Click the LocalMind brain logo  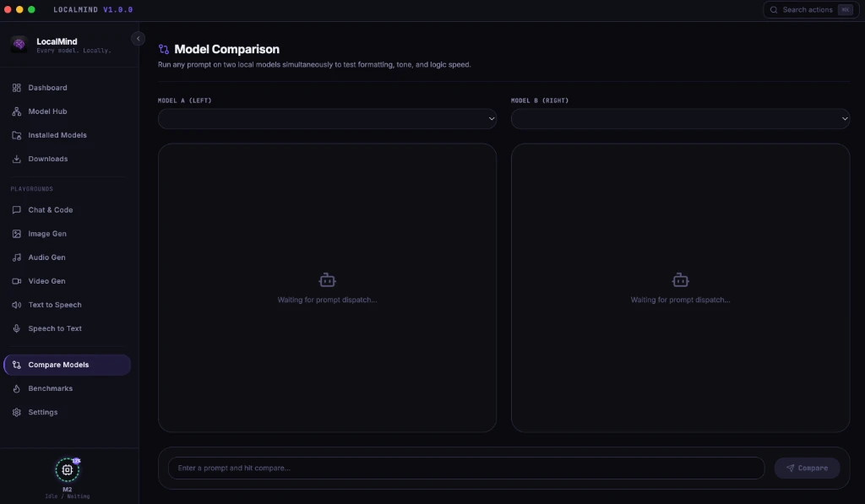19,45
